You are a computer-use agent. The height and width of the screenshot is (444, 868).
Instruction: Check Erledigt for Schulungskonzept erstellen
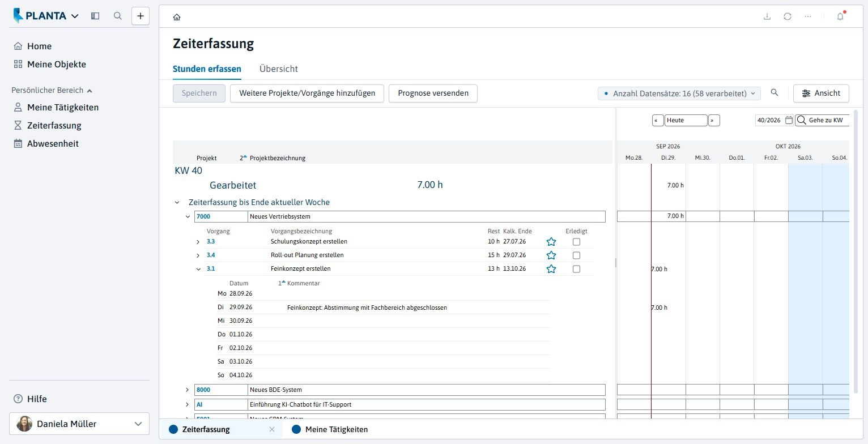tap(576, 242)
